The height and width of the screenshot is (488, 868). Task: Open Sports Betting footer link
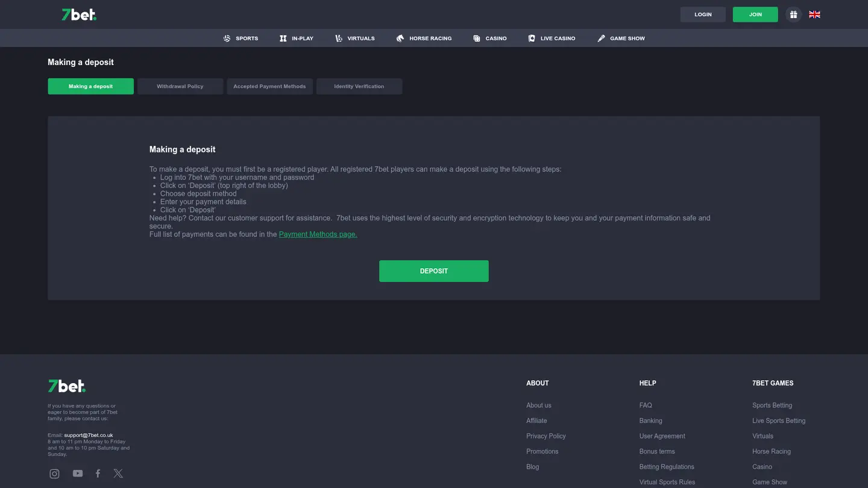click(x=772, y=405)
